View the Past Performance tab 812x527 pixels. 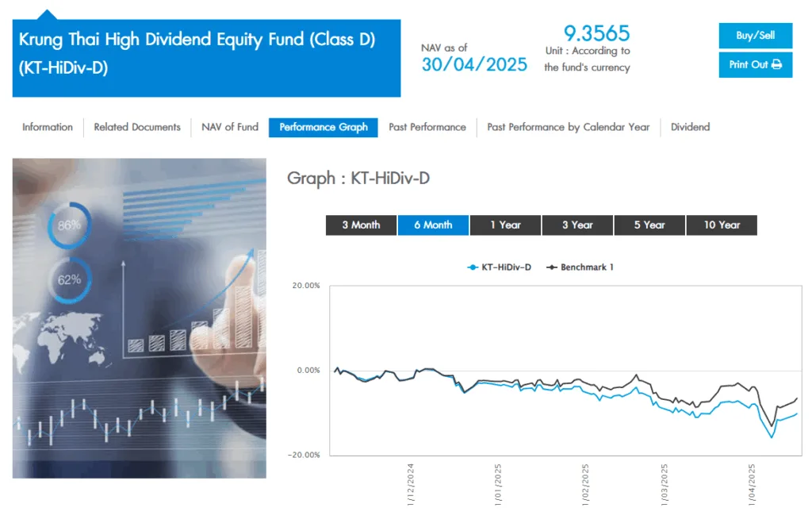point(427,127)
